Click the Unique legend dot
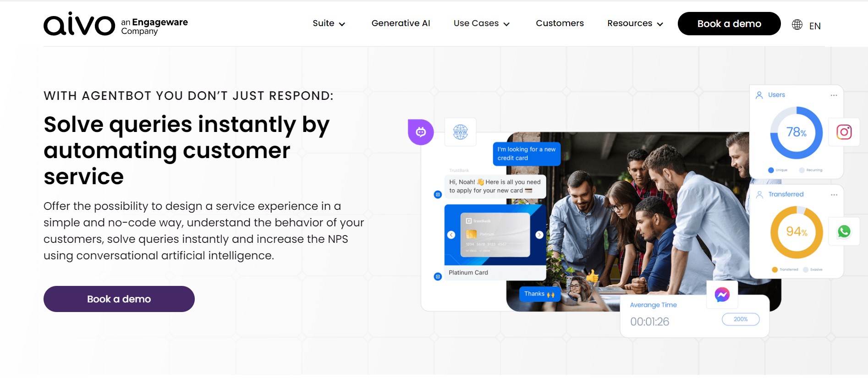 pos(771,170)
